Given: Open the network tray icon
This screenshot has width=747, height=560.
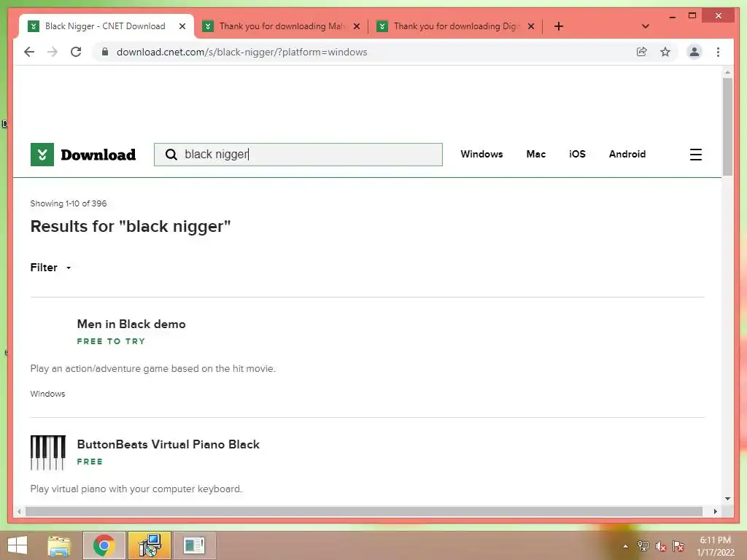Looking at the screenshot, I should click(x=643, y=546).
